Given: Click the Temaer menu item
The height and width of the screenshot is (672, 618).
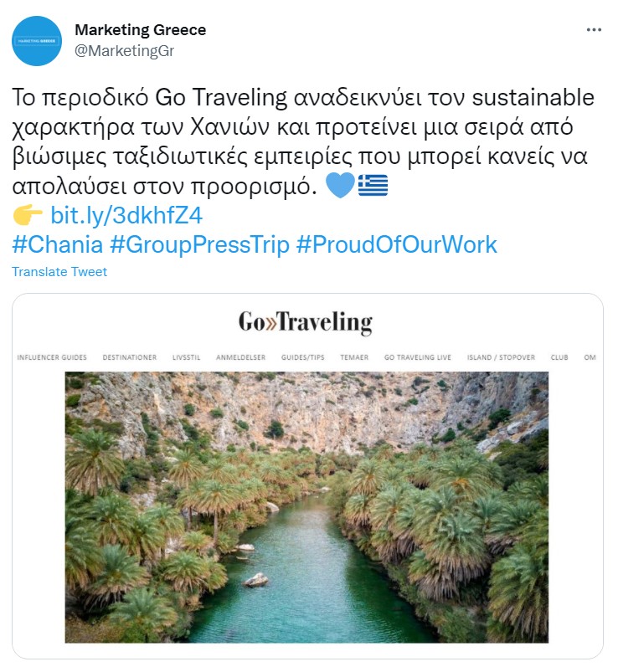Looking at the screenshot, I should pyautogui.click(x=354, y=357).
